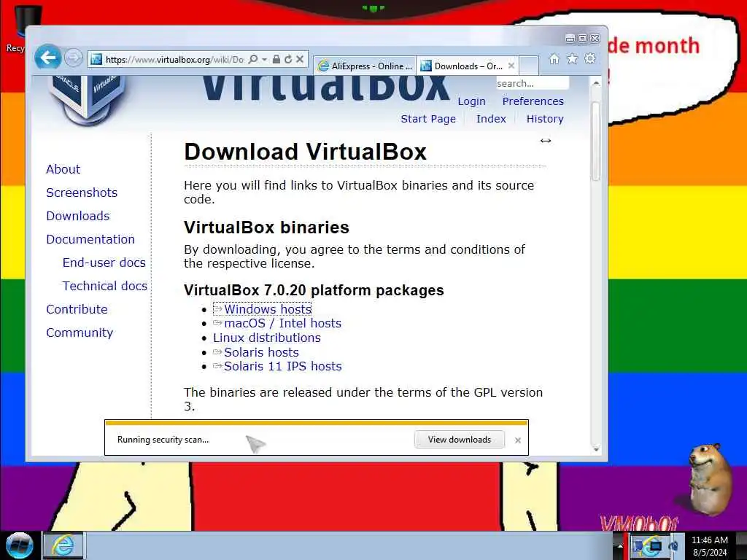Click the security lock icon
The width and height of the screenshot is (747, 560).
tap(276, 59)
